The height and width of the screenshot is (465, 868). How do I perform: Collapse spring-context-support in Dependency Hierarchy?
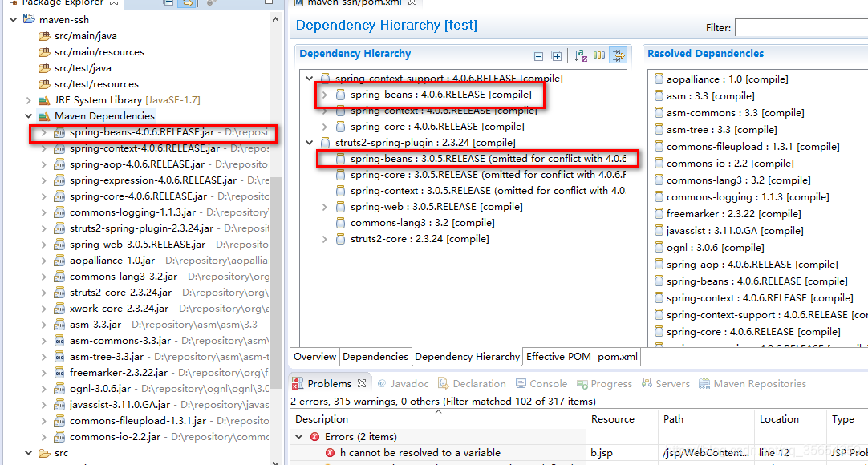pyautogui.click(x=310, y=79)
